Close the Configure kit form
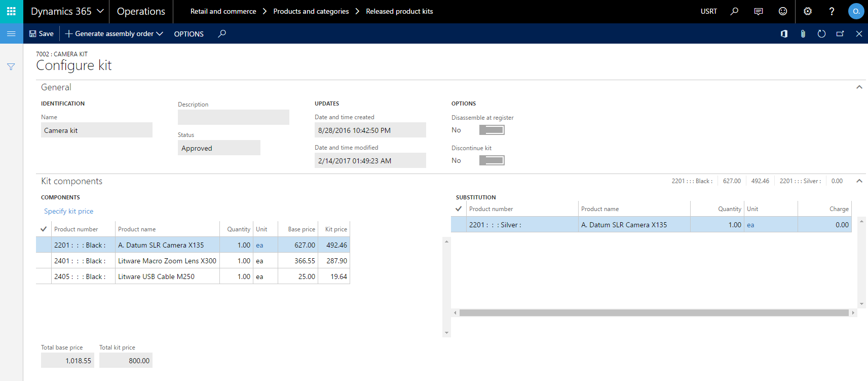Viewport: 868px width, 381px height. click(x=859, y=33)
